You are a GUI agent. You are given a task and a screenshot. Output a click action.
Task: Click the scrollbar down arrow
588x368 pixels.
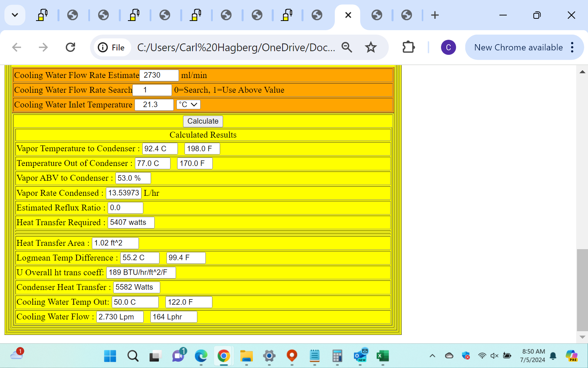582,337
